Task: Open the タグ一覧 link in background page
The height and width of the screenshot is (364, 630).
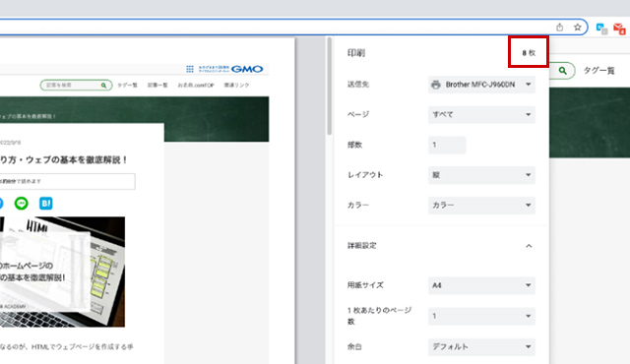Action: click(598, 71)
